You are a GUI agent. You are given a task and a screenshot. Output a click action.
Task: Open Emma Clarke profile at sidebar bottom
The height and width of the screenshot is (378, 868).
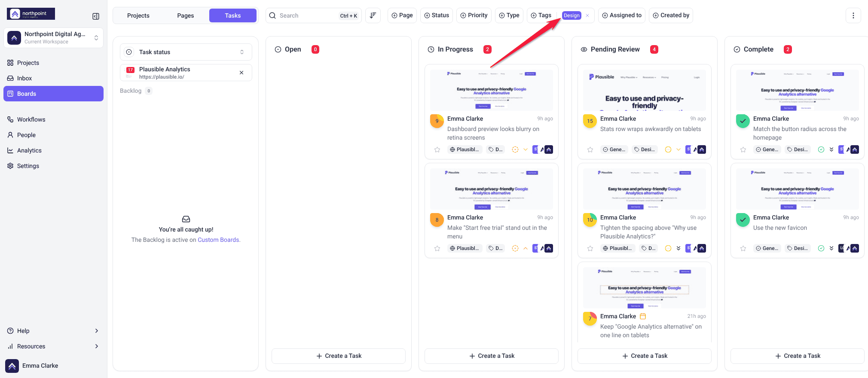coord(53,366)
